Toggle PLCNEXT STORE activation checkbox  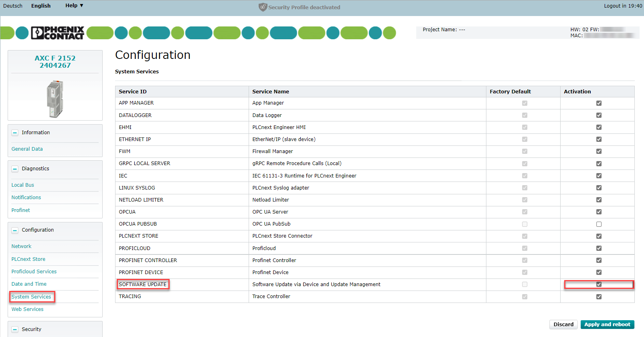[599, 236]
